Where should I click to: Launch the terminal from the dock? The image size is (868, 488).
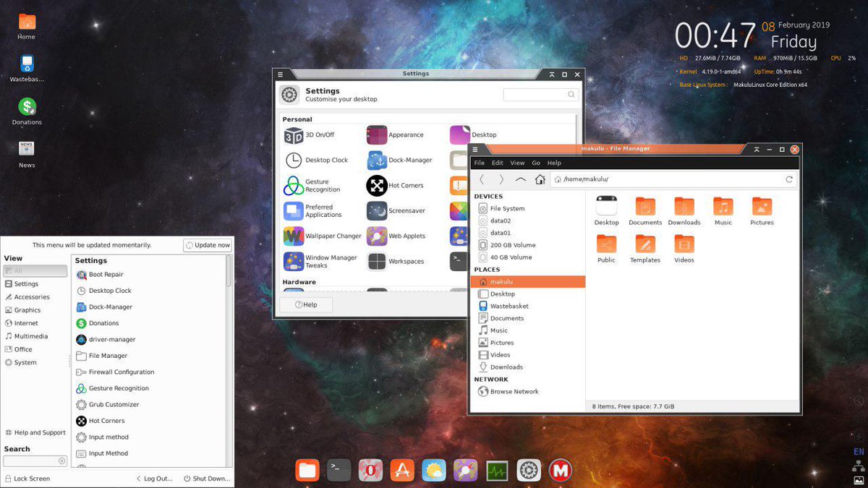pyautogui.click(x=339, y=470)
